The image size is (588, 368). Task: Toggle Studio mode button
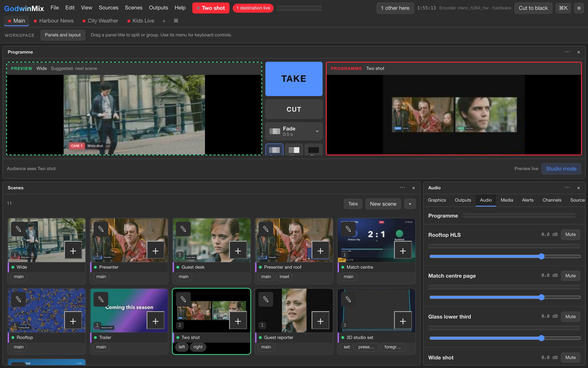point(561,169)
